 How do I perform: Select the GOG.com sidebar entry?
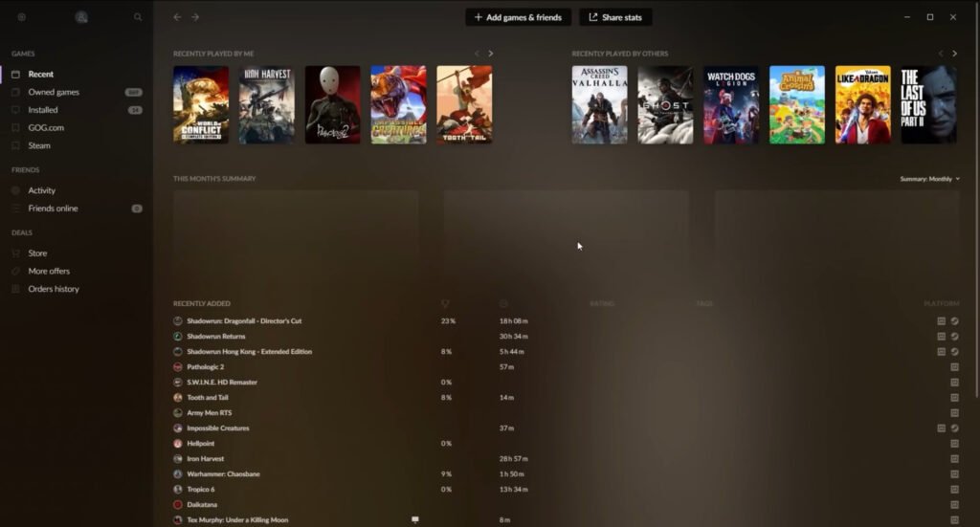[x=46, y=127]
